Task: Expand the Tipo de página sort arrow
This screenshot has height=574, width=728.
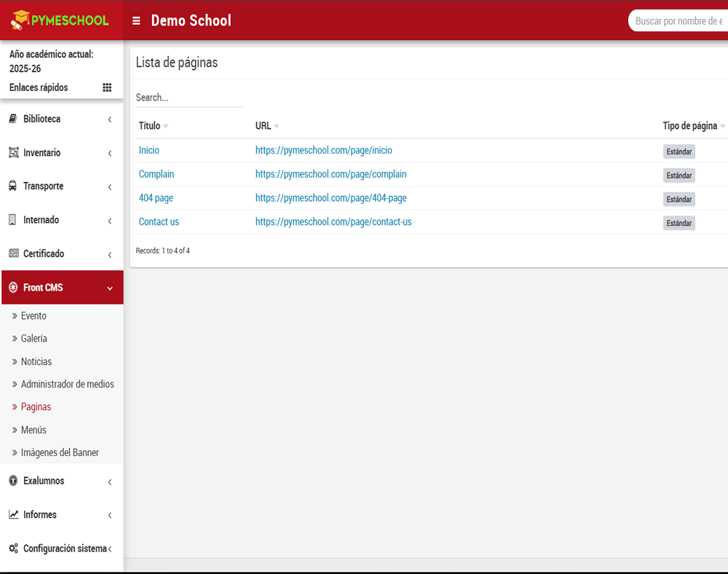Action: (x=723, y=126)
